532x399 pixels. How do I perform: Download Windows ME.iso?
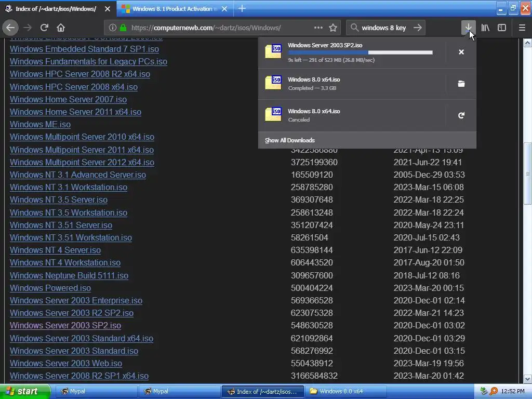tap(40, 125)
